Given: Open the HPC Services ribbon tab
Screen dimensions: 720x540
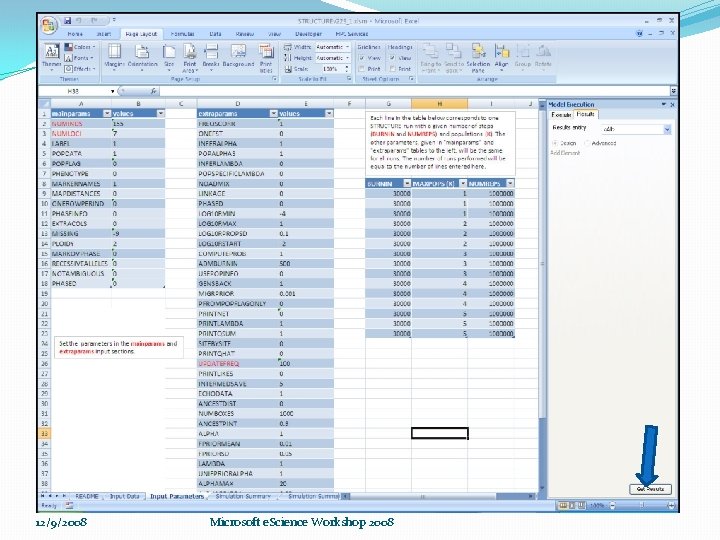Looking at the screenshot, I should click(351, 34).
